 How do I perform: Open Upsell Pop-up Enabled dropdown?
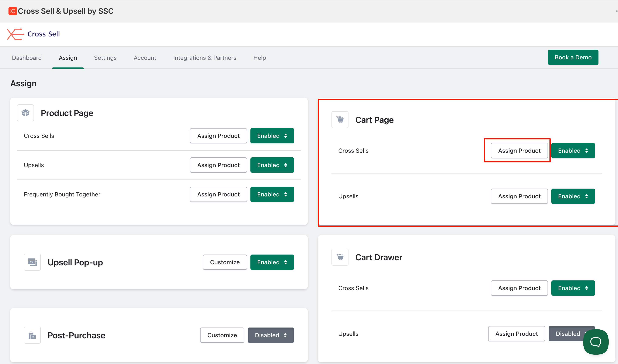click(x=272, y=262)
